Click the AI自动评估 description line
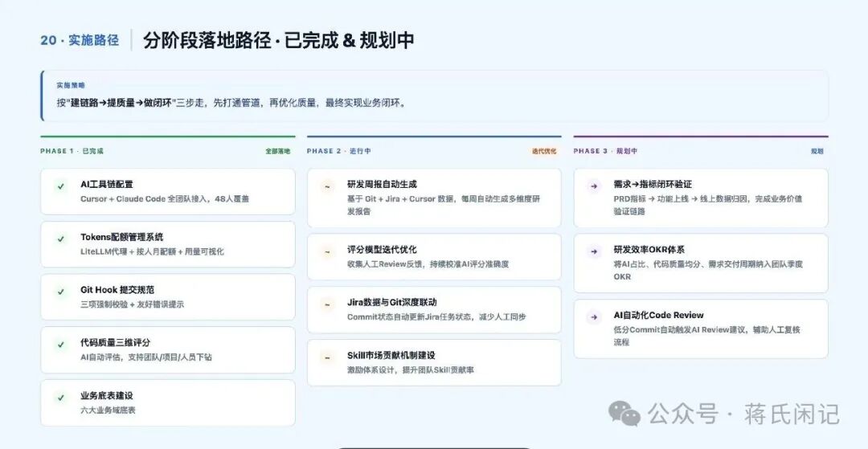This screenshot has height=449, width=868. [x=146, y=357]
